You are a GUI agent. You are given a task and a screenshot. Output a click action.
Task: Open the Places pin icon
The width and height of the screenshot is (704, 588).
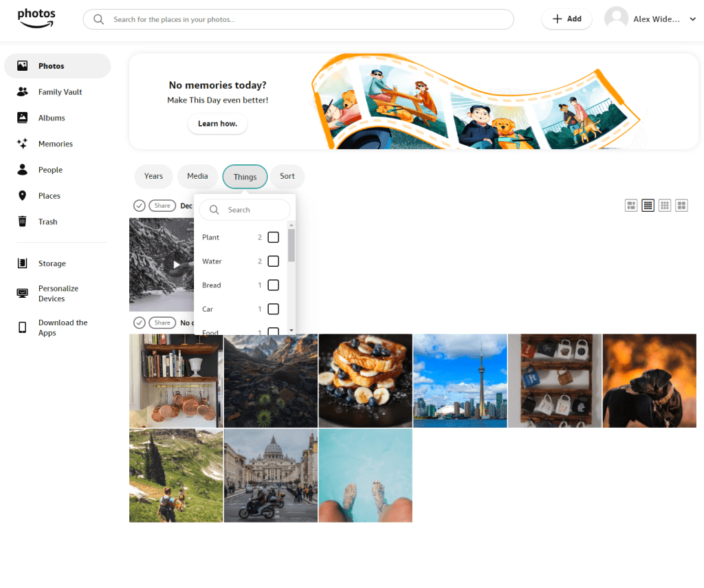click(22, 195)
